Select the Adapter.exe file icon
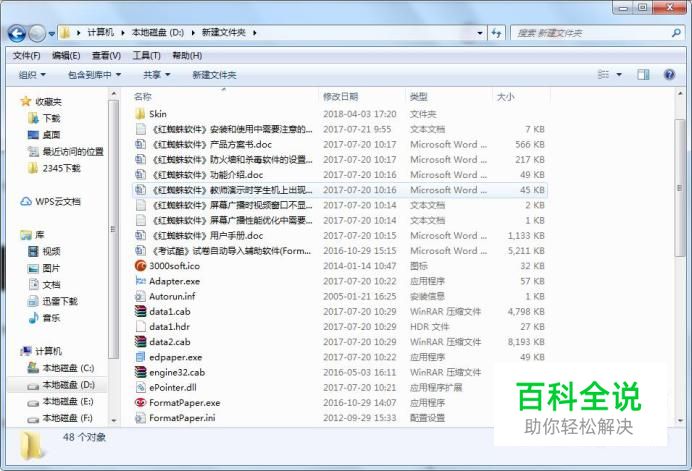The image size is (692, 471). pos(140,281)
